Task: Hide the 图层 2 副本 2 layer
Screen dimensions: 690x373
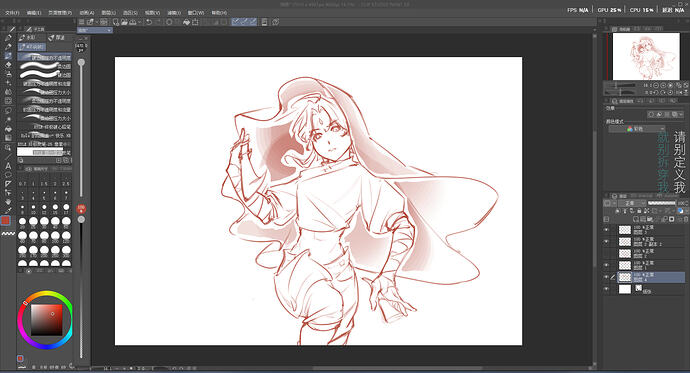Action: click(x=606, y=241)
